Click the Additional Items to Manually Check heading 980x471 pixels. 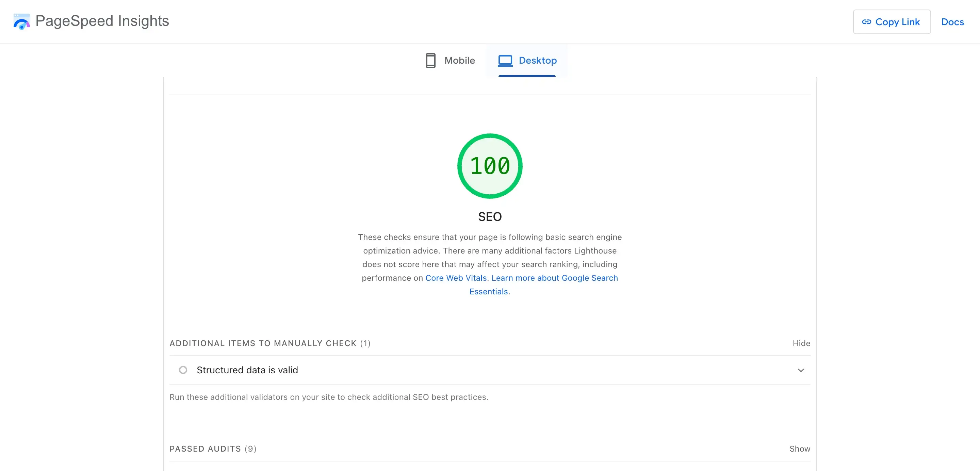click(270, 343)
